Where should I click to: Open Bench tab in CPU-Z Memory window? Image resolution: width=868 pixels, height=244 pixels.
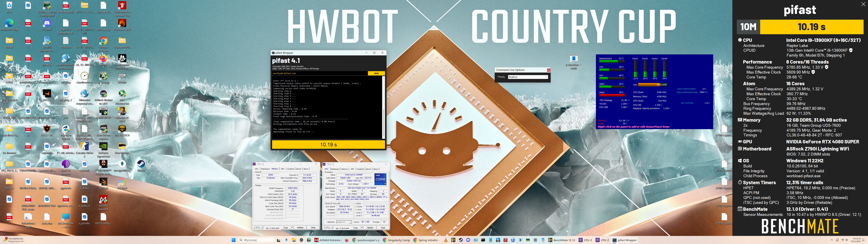299,169
